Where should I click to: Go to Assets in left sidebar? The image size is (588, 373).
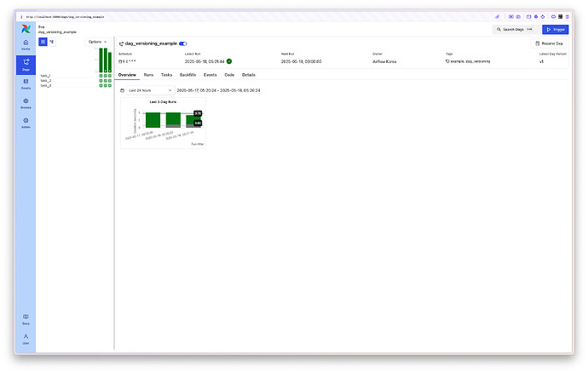(26, 82)
